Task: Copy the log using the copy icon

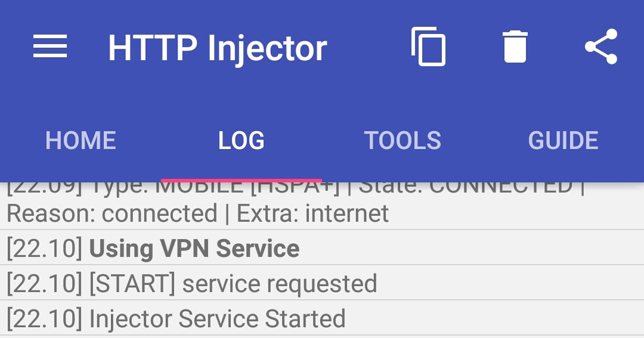Action: (428, 46)
